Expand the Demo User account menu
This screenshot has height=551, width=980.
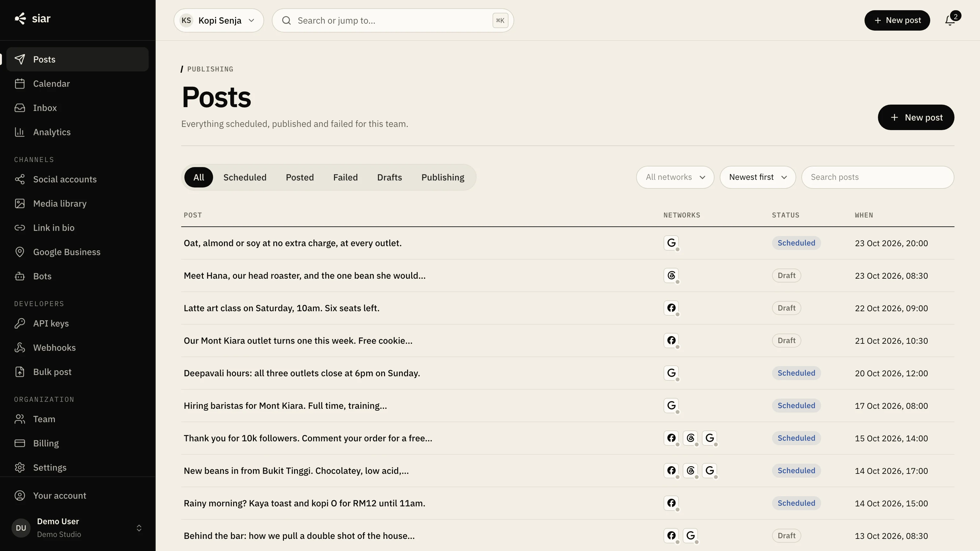pyautogui.click(x=77, y=528)
